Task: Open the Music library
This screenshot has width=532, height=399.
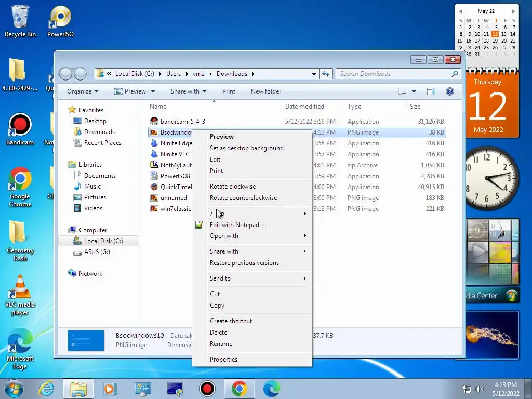Action: click(92, 187)
